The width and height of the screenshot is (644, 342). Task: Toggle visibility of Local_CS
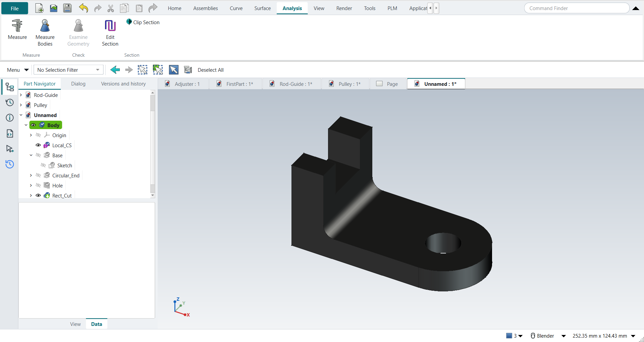point(38,145)
